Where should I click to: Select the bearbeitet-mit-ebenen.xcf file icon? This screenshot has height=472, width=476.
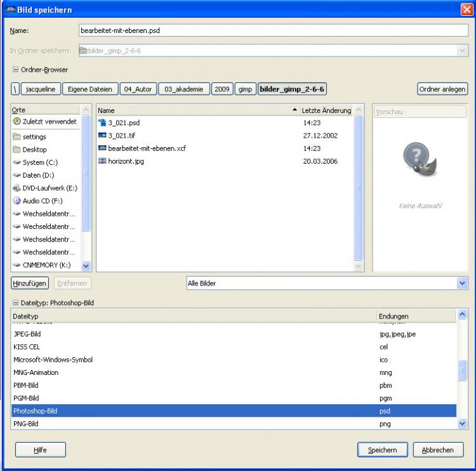(x=102, y=148)
